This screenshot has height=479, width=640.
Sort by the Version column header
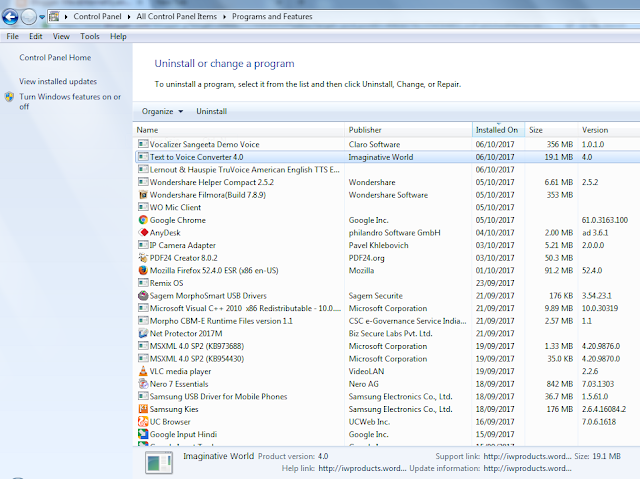click(609, 130)
